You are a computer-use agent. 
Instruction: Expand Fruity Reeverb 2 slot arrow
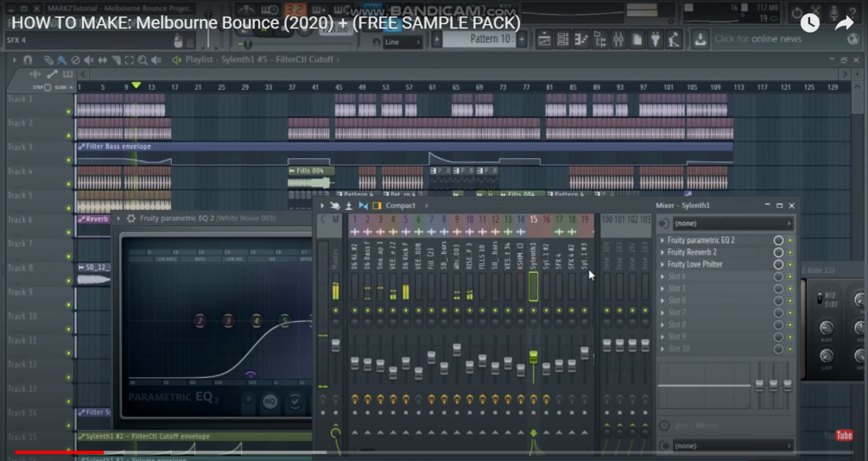pos(662,252)
